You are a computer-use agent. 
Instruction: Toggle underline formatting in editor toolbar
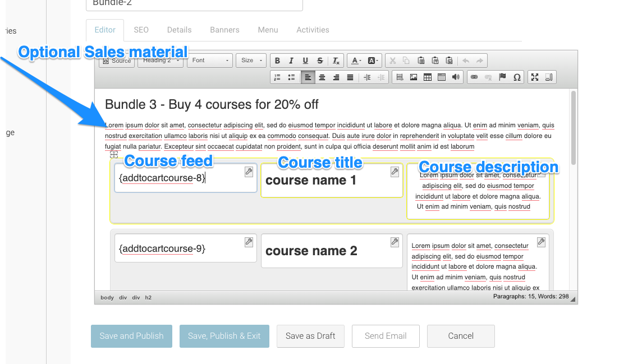305,61
